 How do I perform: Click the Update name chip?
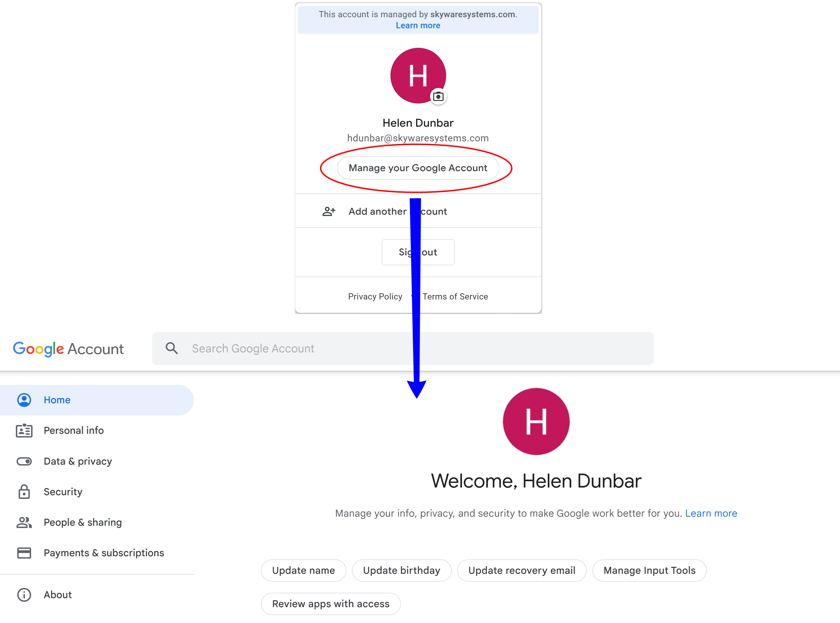pyautogui.click(x=303, y=571)
